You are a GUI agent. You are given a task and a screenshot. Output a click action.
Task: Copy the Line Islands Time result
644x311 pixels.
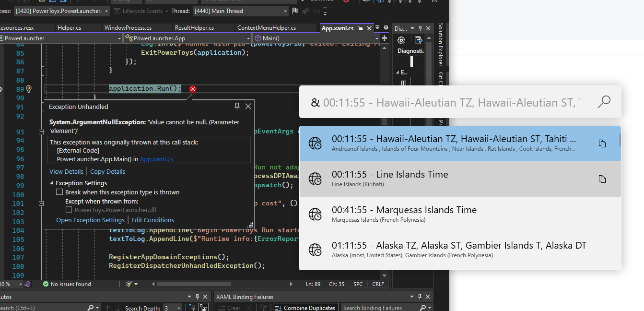[602, 179]
